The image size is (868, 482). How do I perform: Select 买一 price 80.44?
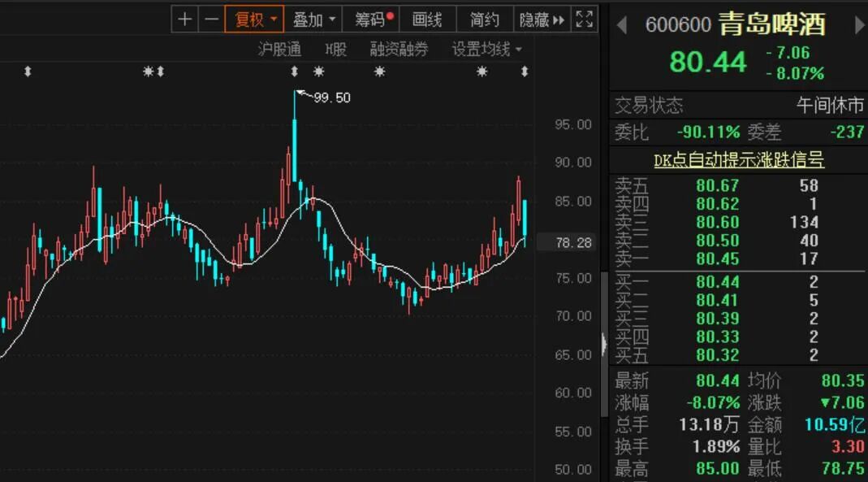point(718,282)
